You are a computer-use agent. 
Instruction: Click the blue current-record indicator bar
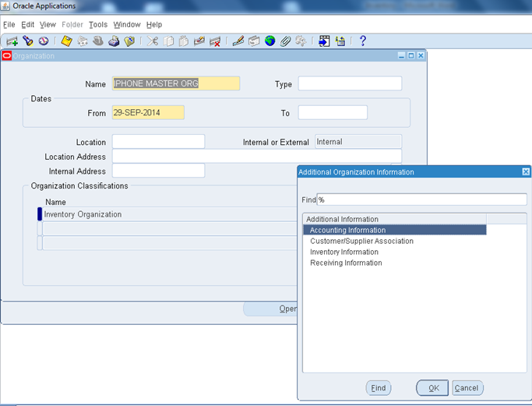40,214
